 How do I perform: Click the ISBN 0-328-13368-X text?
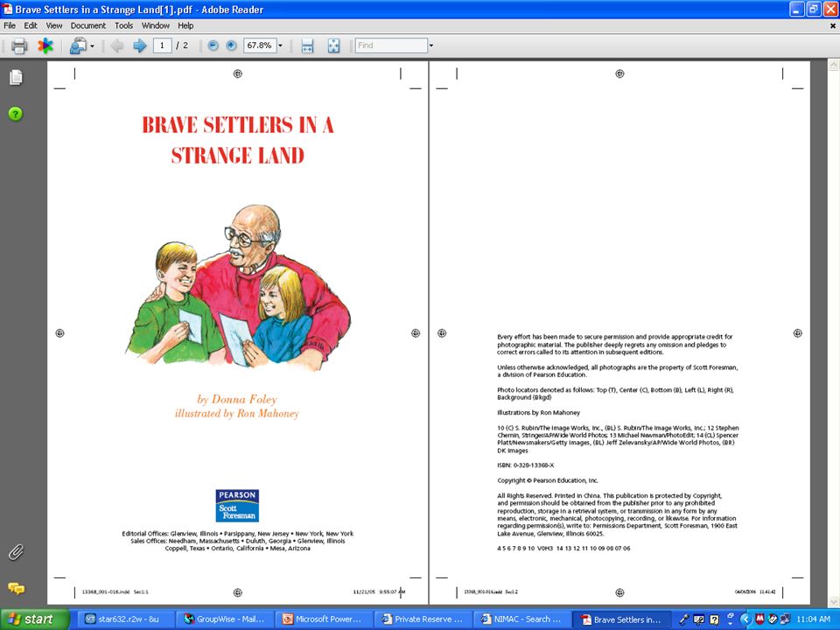[x=526, y=465]
